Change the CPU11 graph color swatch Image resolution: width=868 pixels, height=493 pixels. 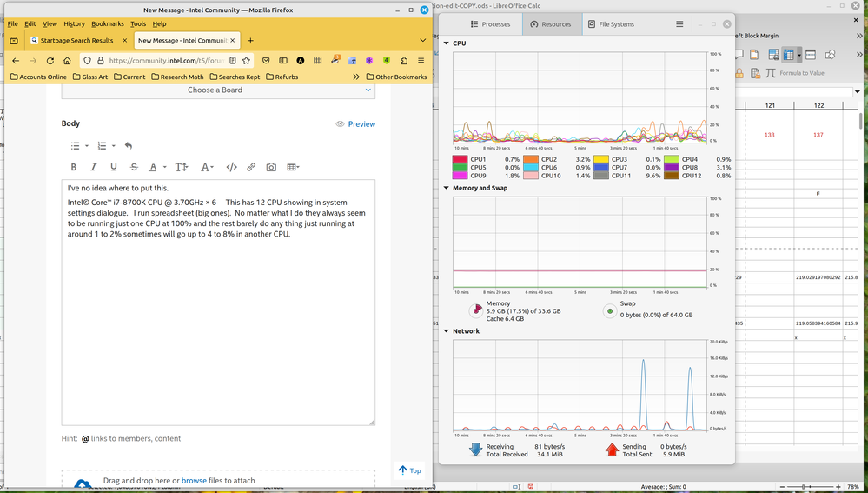(x=601, y=176)
